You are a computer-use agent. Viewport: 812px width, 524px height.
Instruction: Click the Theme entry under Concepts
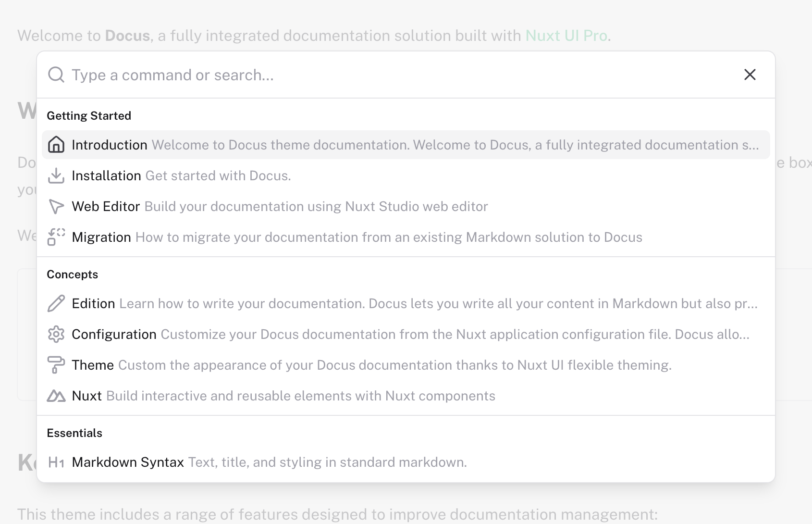(93, 365)
